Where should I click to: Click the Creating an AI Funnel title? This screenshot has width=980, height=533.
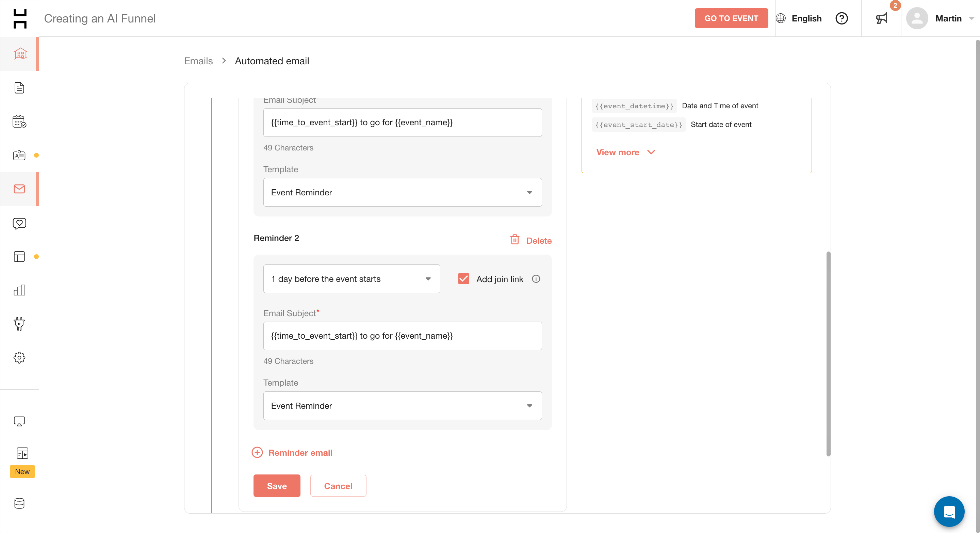point(100,18)
